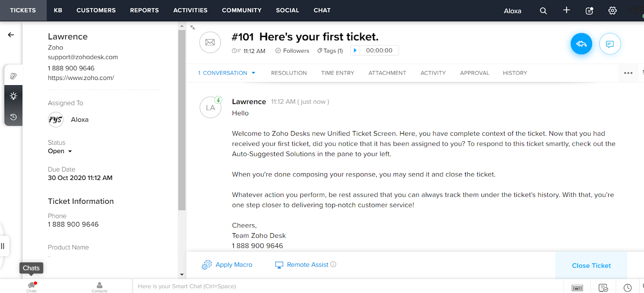Collapse the ticket detail view arrows

[x=193, y=27]
